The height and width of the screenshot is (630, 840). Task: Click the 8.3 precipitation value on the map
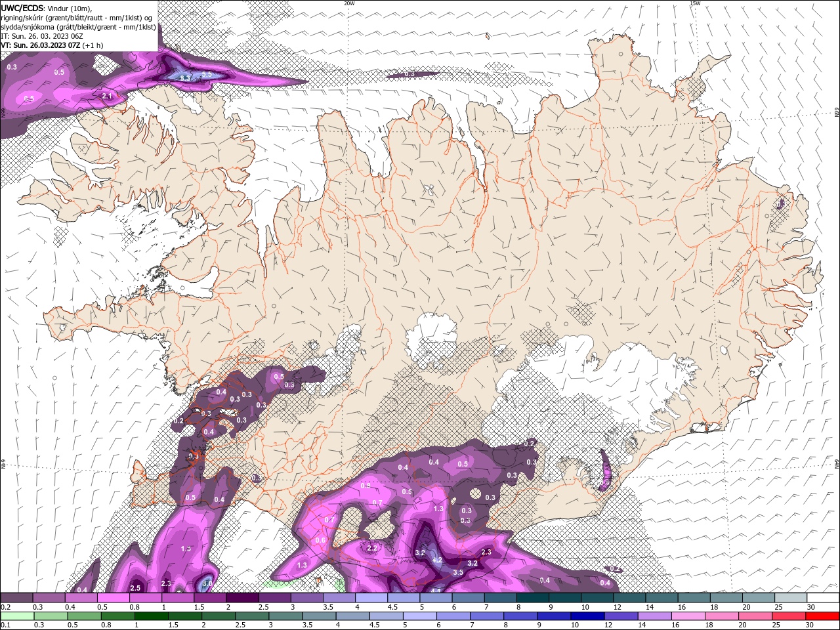coord(185,78)
